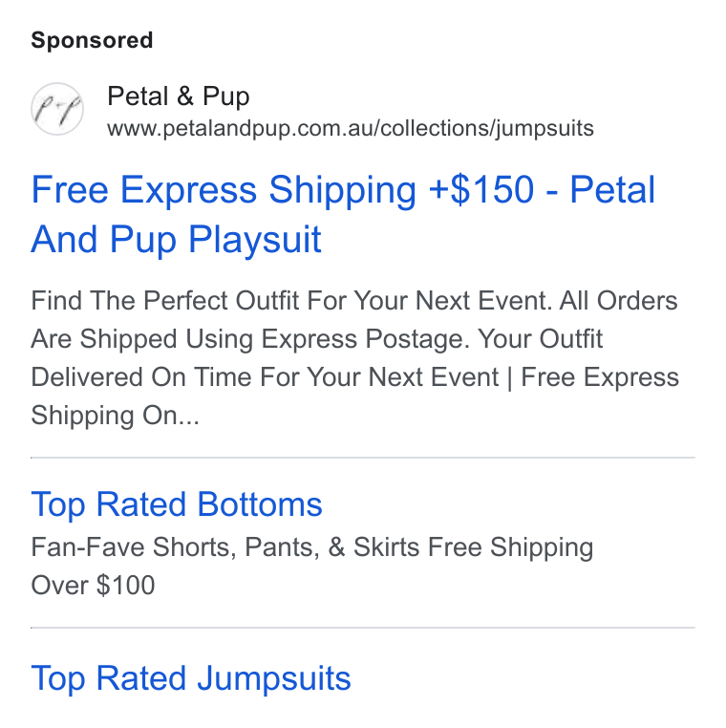
Task: Open the Petal & Pup advertiser name
Action: coord(179,96)
